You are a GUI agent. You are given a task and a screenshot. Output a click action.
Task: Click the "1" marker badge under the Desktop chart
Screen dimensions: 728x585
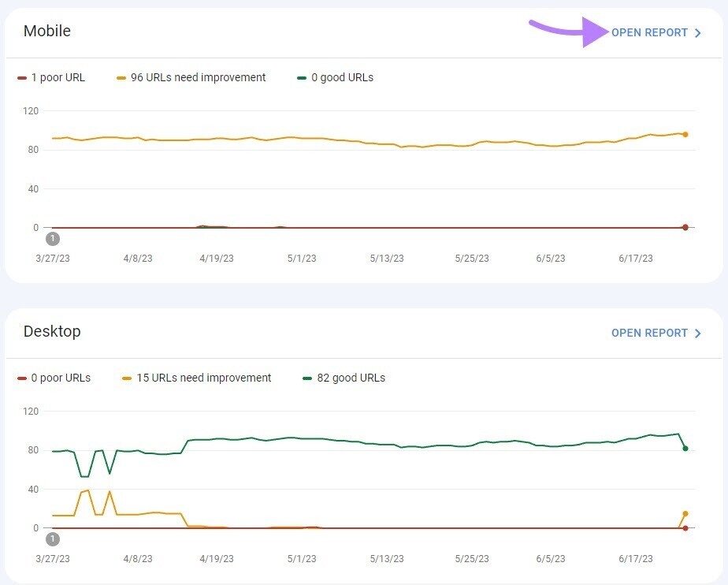(53, 539)
